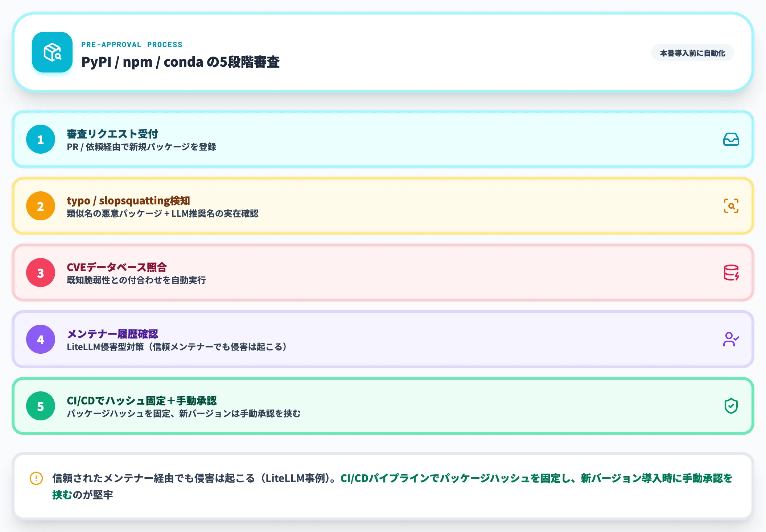Click the user check icon on maintainer card
Screen dimensions: 766x532
click(731, 339)
